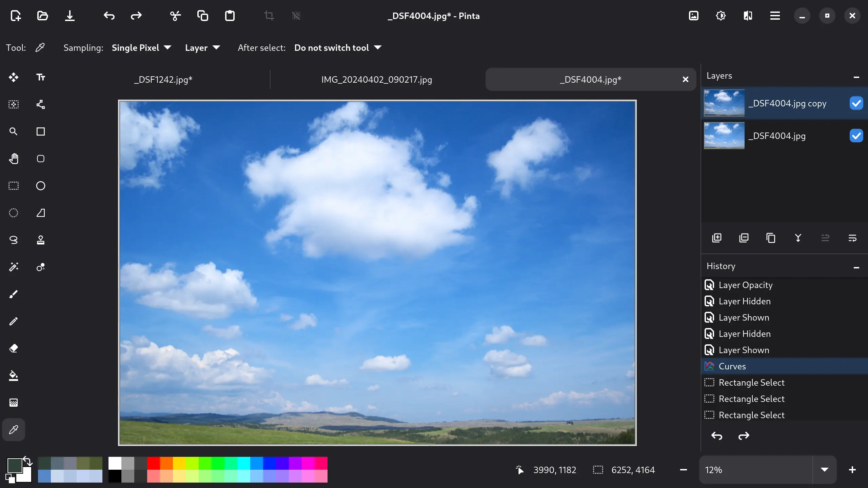Toggle visibility of _DSF4004.jpg copy layer
868x488 pixels.
pyautogui.click(x=856, y=103)
